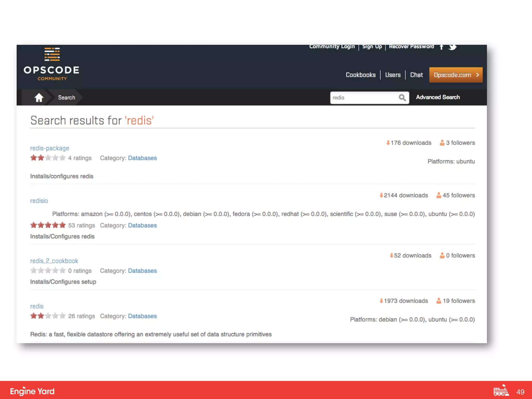Click the magnifying glass search icon
The image size is (532, 399).
coord(402,98)
